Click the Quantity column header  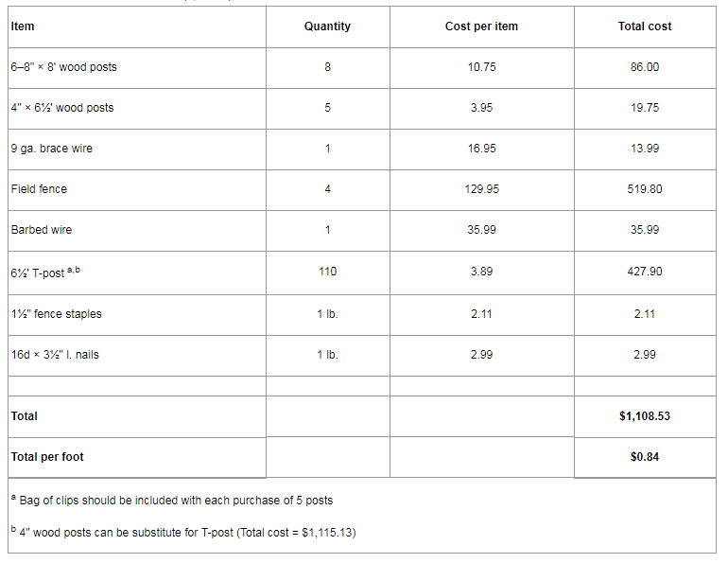[327, 26]
